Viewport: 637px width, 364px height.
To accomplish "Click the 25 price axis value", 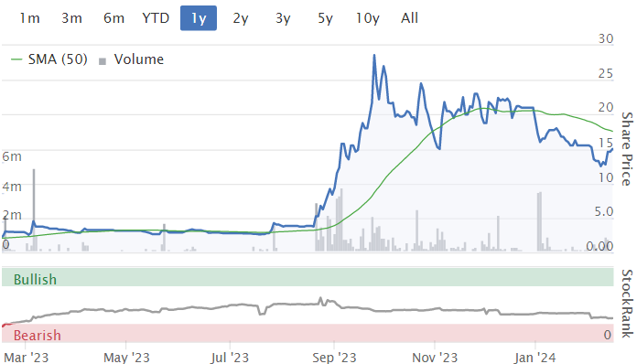I will [x=606, y=74].
